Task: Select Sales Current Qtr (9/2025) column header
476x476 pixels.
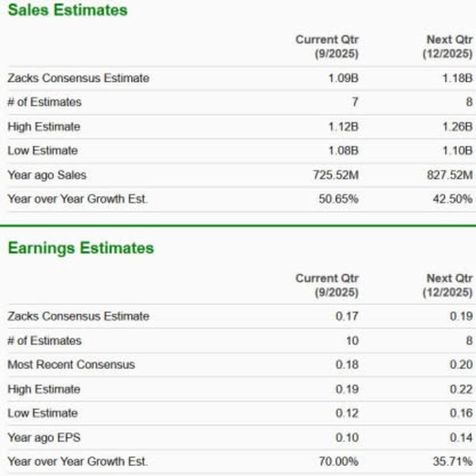Action: 327,46
